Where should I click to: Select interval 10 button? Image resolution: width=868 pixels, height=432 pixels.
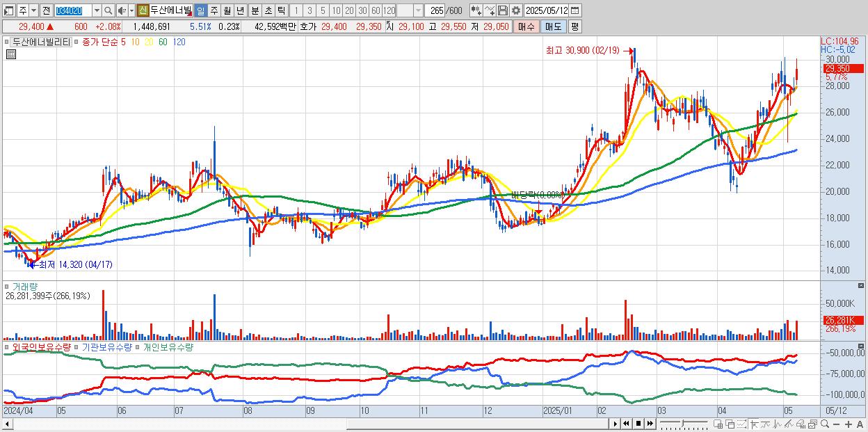(x=336, y=11)
